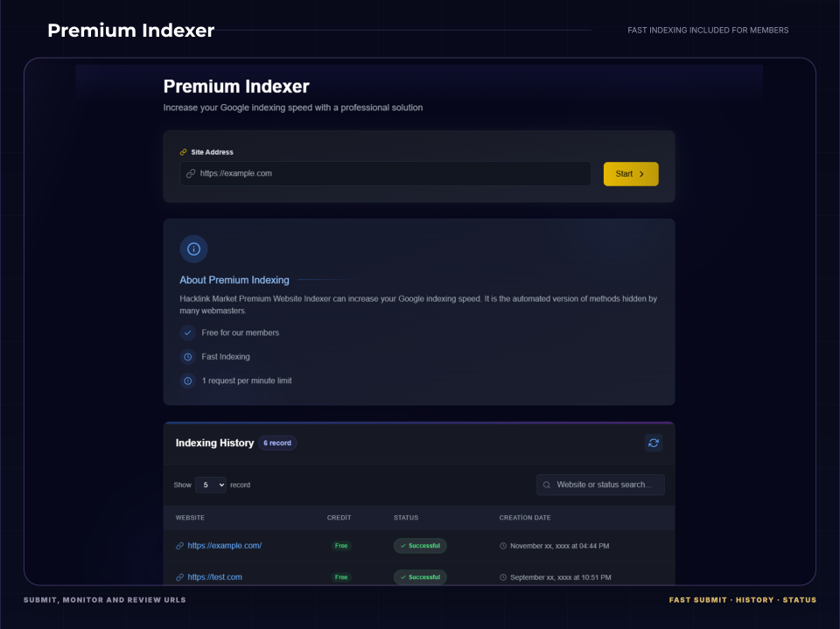Click the Website or status search field
This screenshot has height=629, width=840.
600,485
